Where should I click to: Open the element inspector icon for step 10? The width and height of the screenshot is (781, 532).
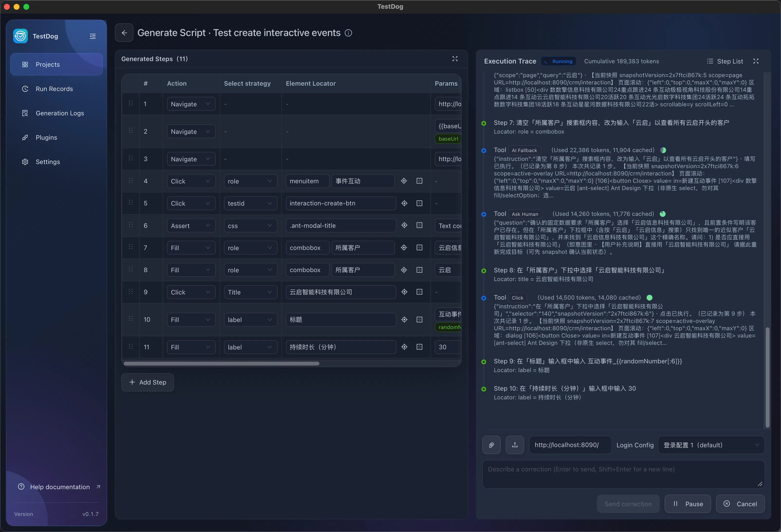pos(419,319)
